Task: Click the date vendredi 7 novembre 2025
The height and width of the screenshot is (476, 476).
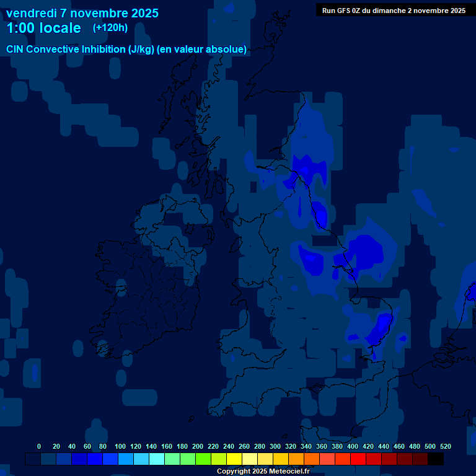Action: click(x=82, y=13)
